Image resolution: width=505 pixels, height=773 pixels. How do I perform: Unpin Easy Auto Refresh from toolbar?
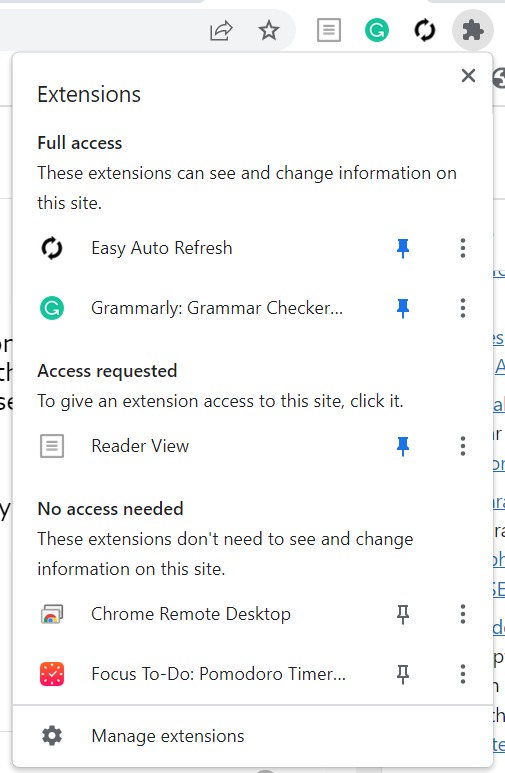(x=403, y=248)
